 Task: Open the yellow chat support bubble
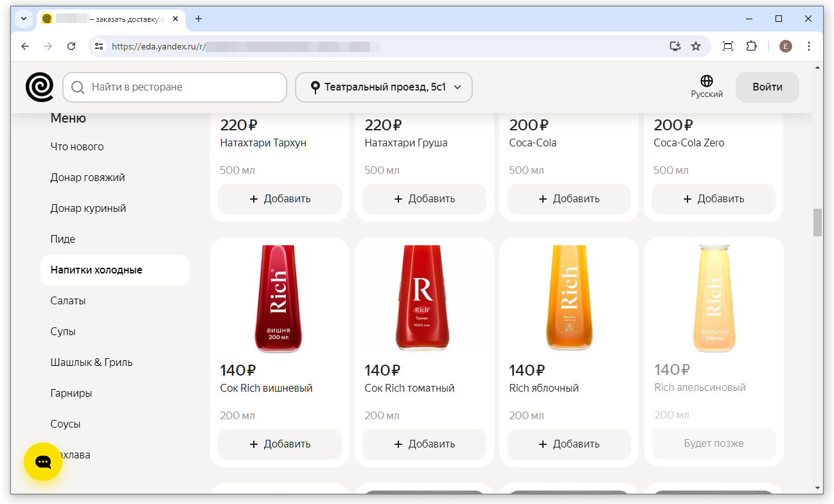tap(43, 462)
